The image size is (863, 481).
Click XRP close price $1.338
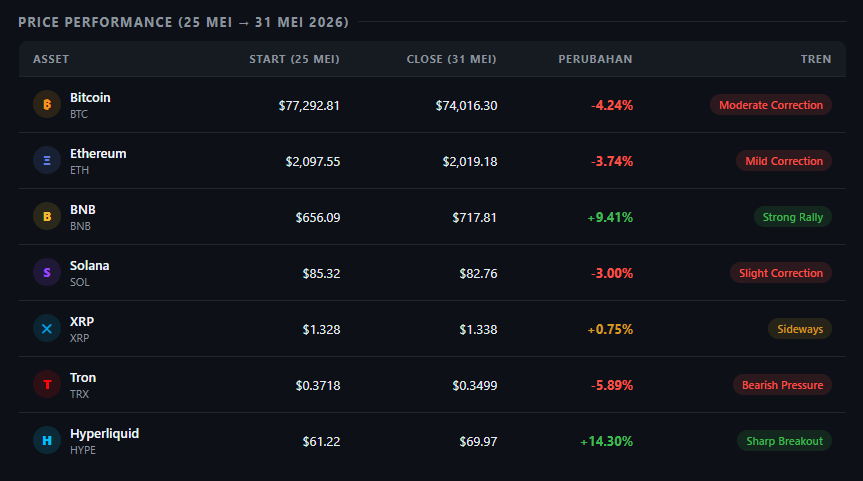tap(478, 330)
